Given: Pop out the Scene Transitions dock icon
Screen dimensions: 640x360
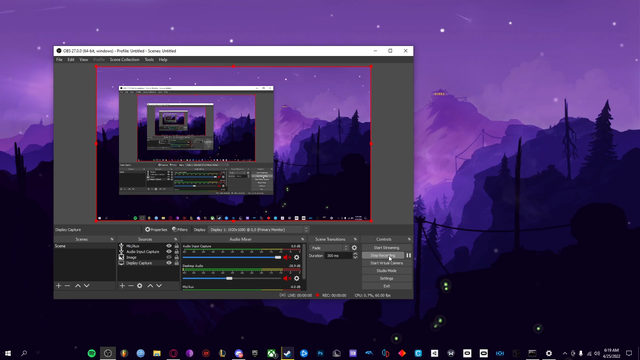Looking at the screenshot, I should point(355,239).
